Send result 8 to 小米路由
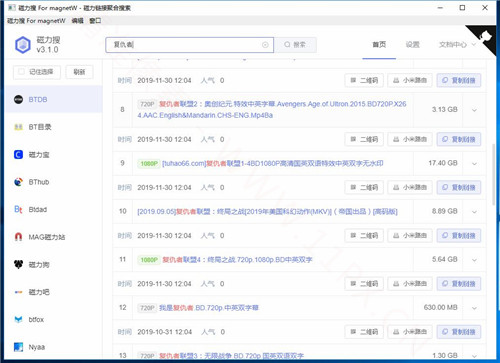This screenshot has height=363, width=500. click(410, 139)
